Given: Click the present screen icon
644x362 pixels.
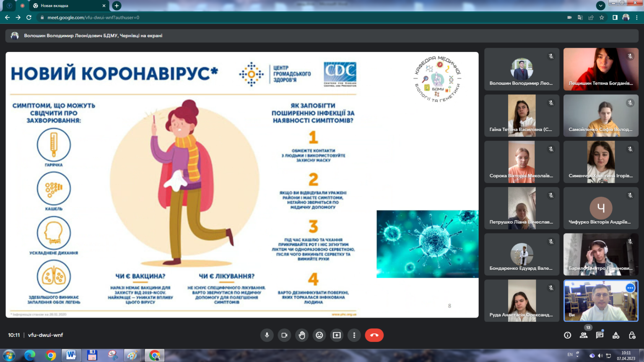Looking at the screenshot, I should 337,335.
